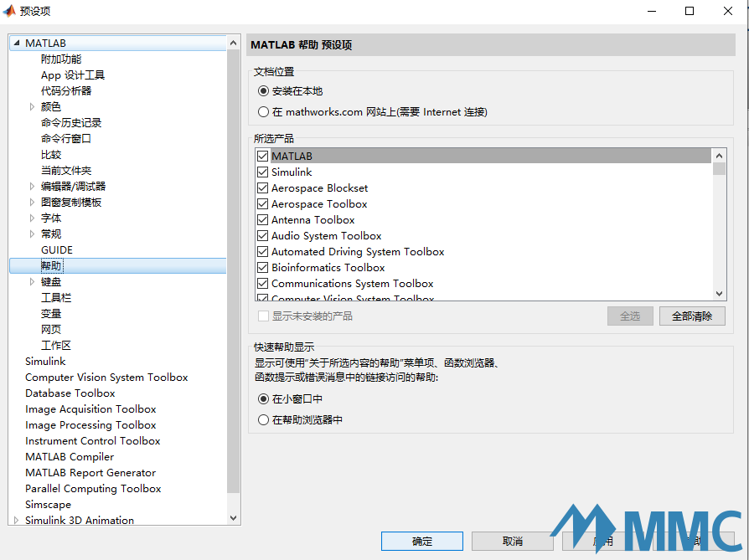Minimize the 预设项 preferences window
Image resolution: width=749 pixels, height=560 pixels.
coord(652,11)
